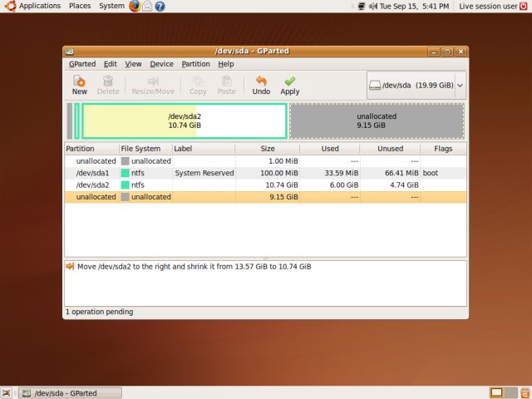
Task: Open the Device menu
Action: coord(161,64)
